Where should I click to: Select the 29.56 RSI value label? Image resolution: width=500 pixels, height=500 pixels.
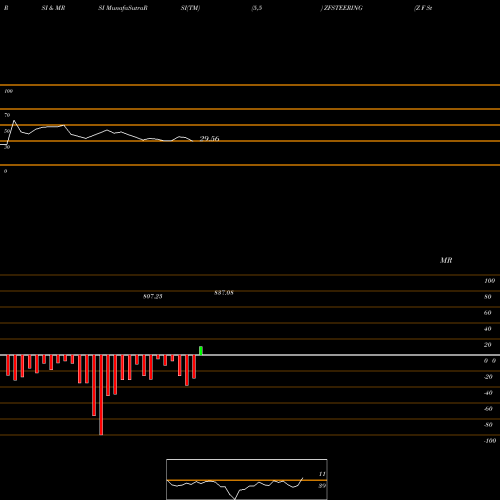[209, 139]
